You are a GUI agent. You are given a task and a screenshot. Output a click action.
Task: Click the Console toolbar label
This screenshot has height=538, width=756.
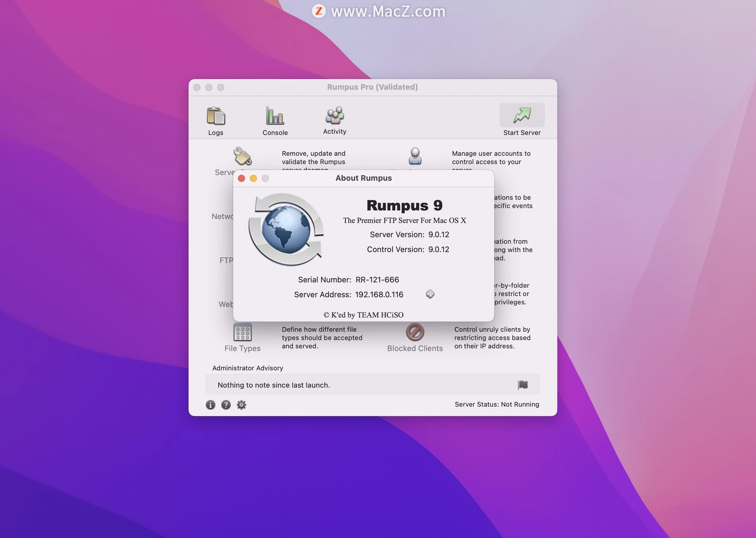(275, 133)
